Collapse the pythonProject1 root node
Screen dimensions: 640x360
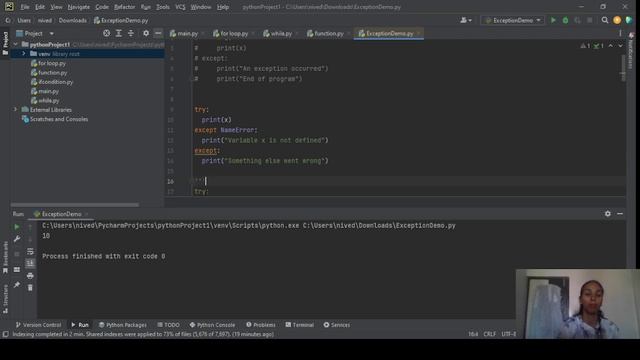point(16,44)
